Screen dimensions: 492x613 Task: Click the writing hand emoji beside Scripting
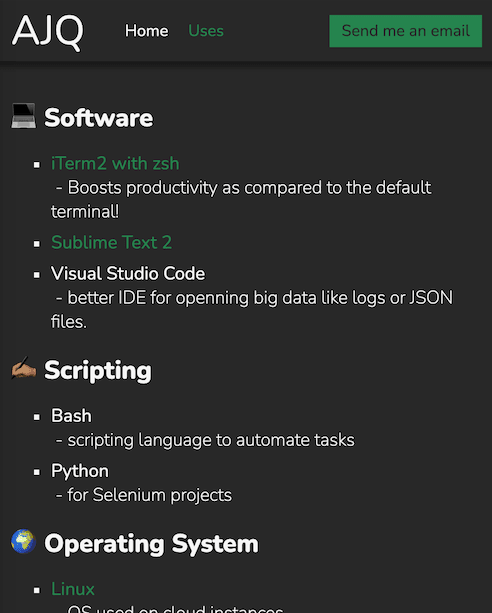click(x=23, y=367)
